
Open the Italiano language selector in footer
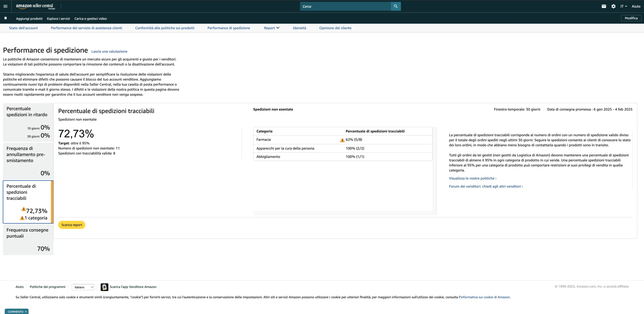(x=83, y=287)
